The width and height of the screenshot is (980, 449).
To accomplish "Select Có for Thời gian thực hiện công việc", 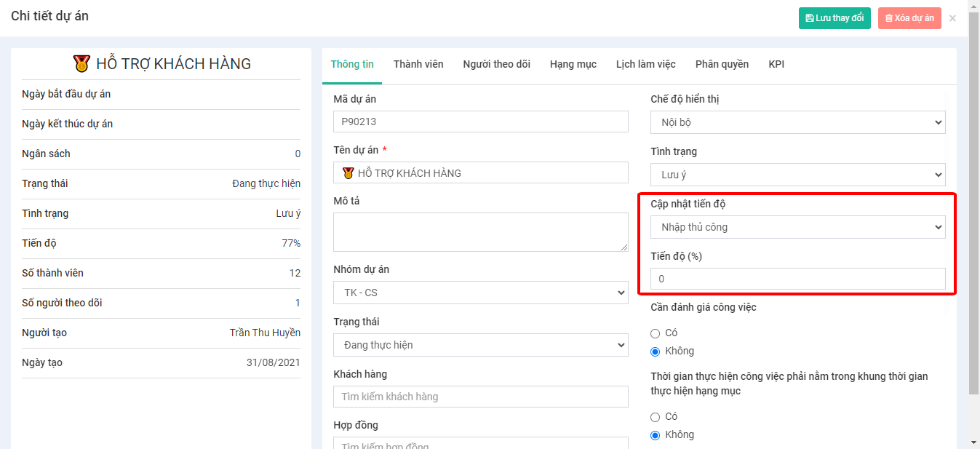I will (x=656, y=417).
